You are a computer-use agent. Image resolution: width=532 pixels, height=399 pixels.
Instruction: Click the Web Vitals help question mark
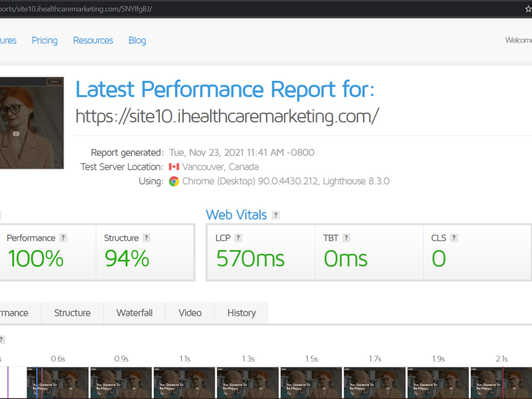[x=276, y=215]
